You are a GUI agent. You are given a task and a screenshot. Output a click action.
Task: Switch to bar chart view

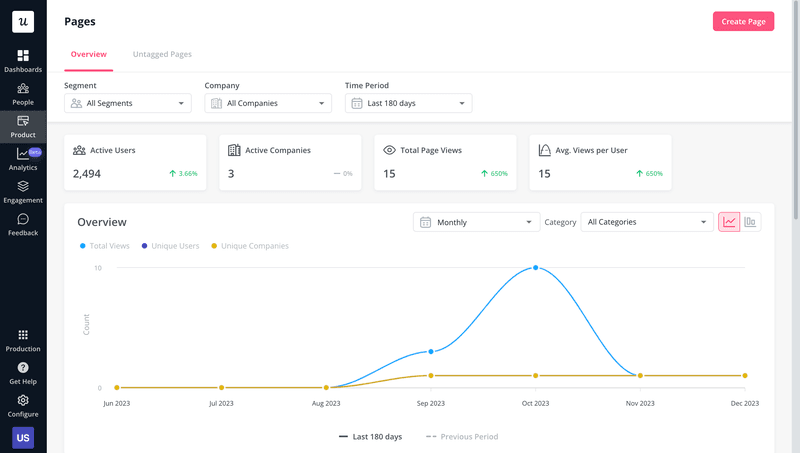tap(750, 222)
